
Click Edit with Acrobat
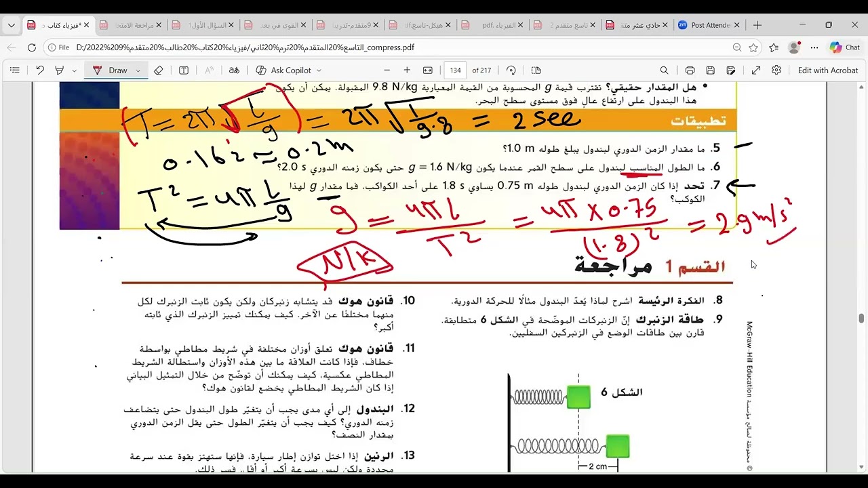828,70
